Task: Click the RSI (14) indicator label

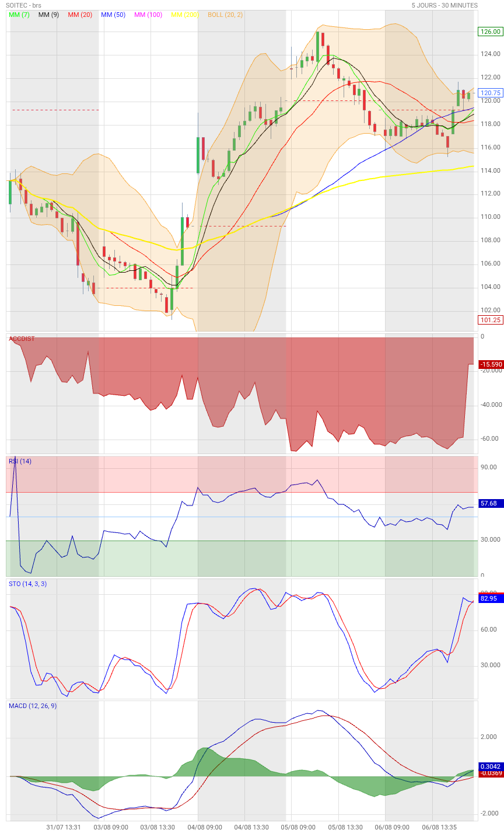Action: click(20, 461)
